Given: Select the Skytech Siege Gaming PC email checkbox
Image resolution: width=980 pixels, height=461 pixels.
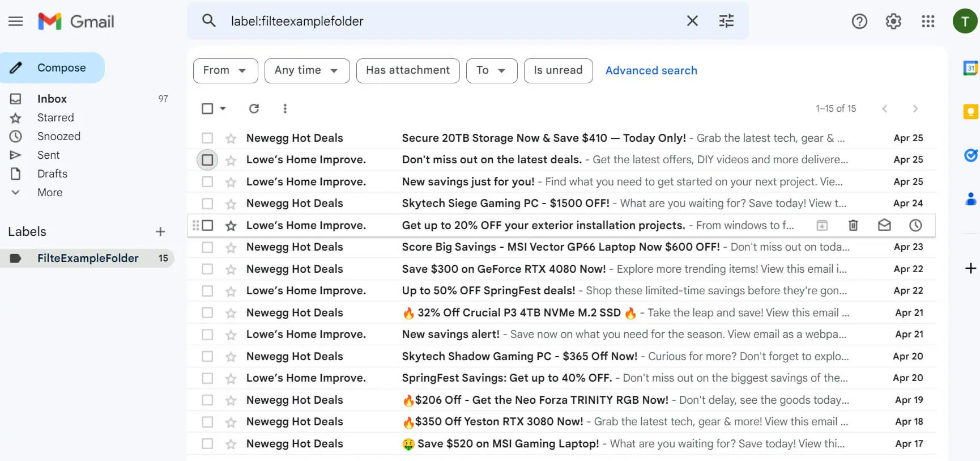Looking at the screenshot, I should tap(207, 204).
